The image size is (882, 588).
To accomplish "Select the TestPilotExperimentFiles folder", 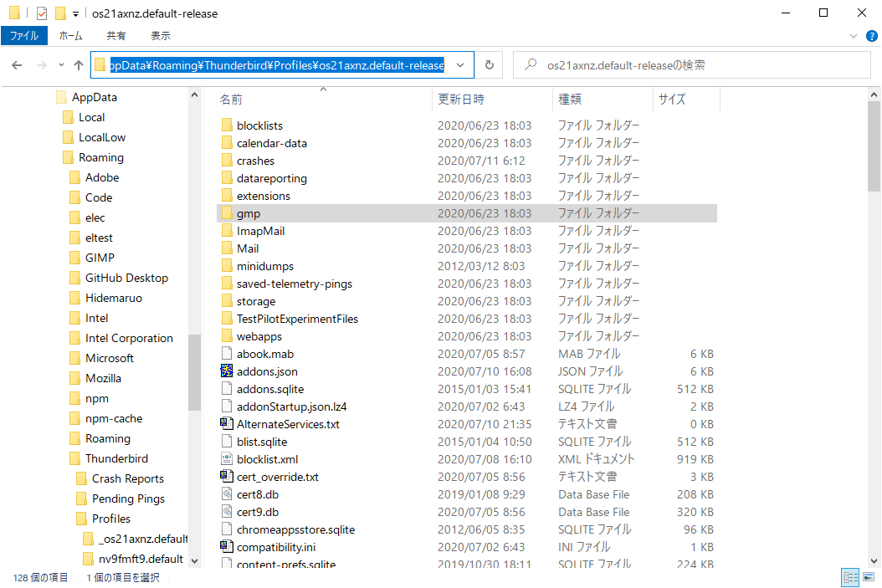I will tap(297, 319).
